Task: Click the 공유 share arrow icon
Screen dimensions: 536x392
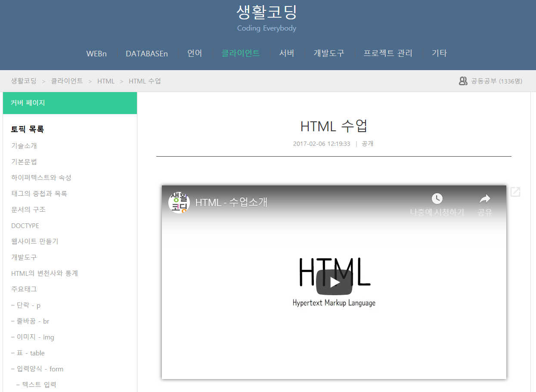Action: [485, 198]
